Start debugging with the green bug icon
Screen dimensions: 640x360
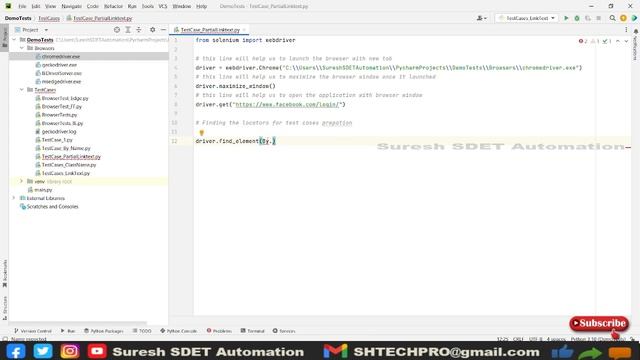(x=577, y=18)
